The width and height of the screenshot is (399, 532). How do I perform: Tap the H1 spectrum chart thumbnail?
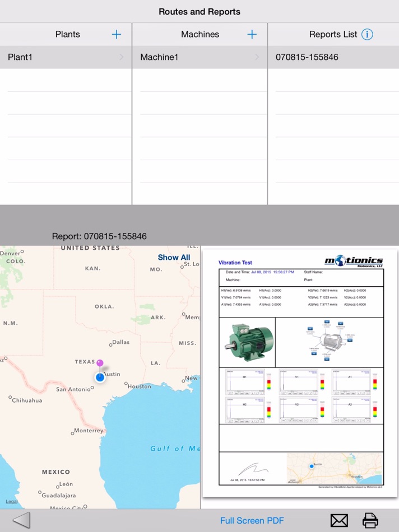(245, 382)
